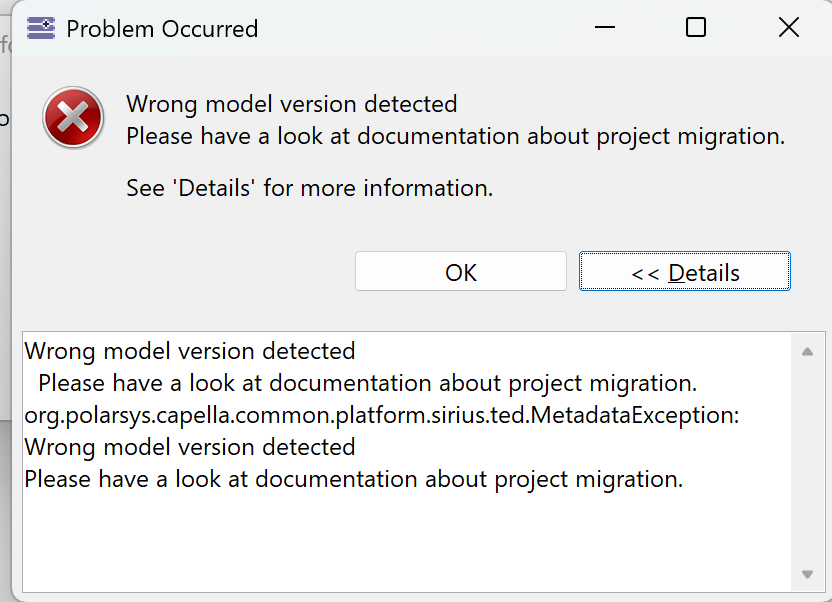
Task: Click the indented migration line in details
Action: (x=367, y=383)
